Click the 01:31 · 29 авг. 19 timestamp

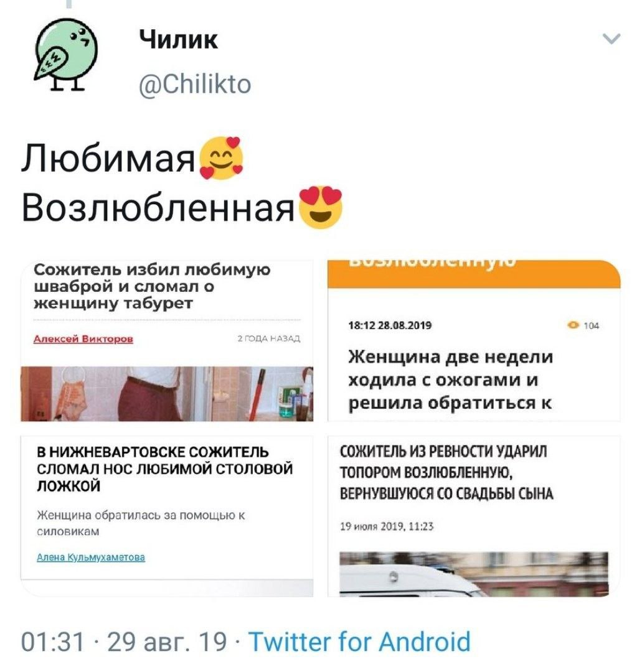pos(124,642)
